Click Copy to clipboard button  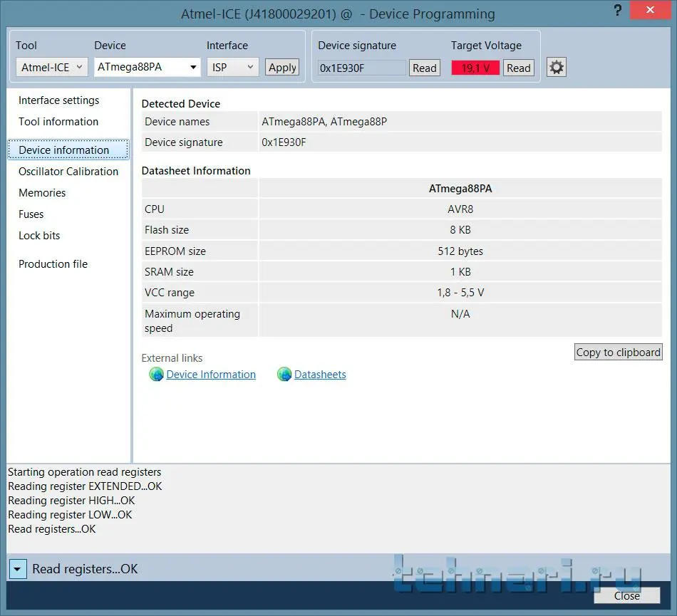click(619, 352)
